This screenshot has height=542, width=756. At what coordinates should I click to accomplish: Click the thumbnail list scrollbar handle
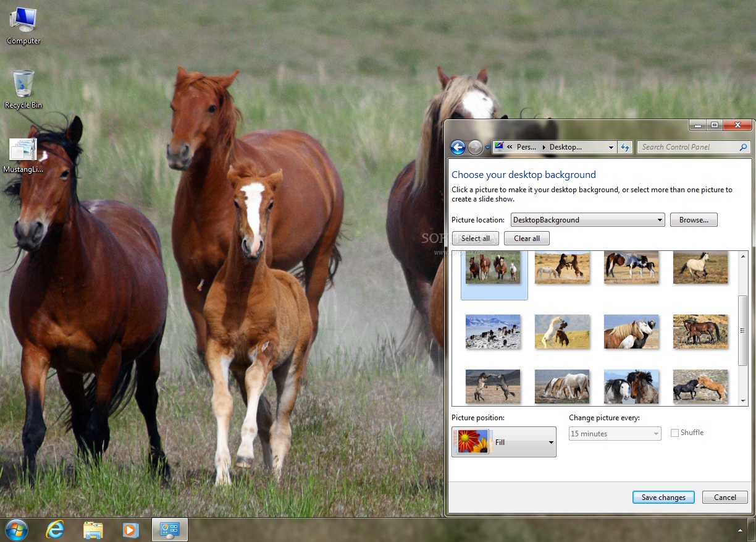coord(743,331)
